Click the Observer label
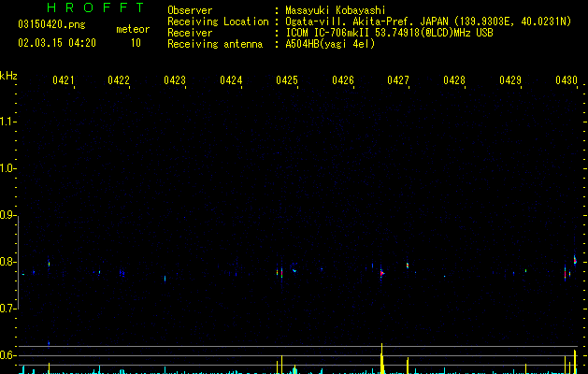Image resolution: width=588 pixels, height=374 pixels. point(190,10)
